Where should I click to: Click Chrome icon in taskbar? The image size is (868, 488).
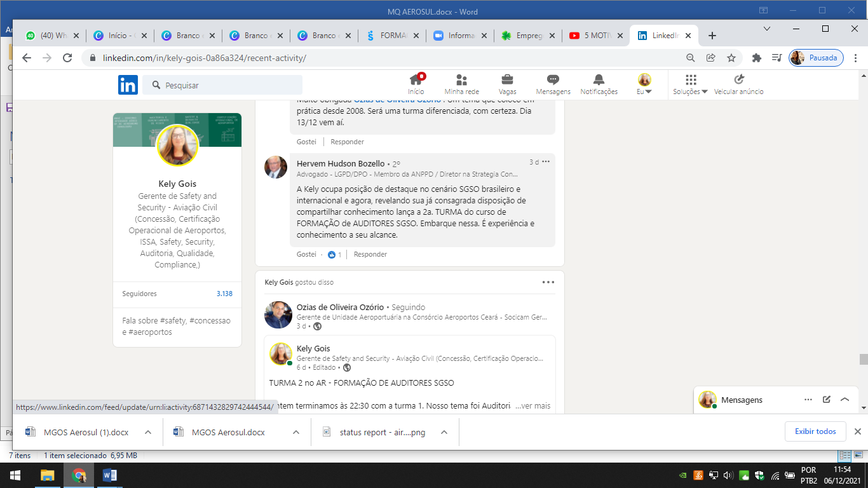point(79,475)
